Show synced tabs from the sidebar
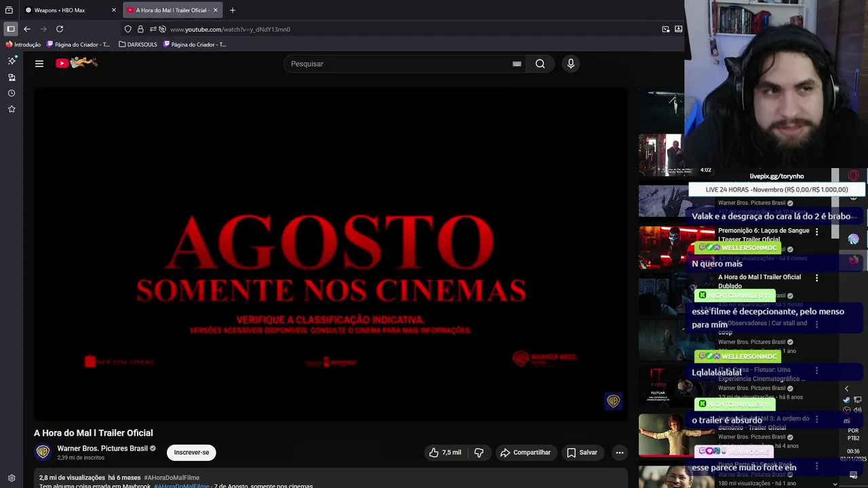868x488 pixels. point(12,77)
